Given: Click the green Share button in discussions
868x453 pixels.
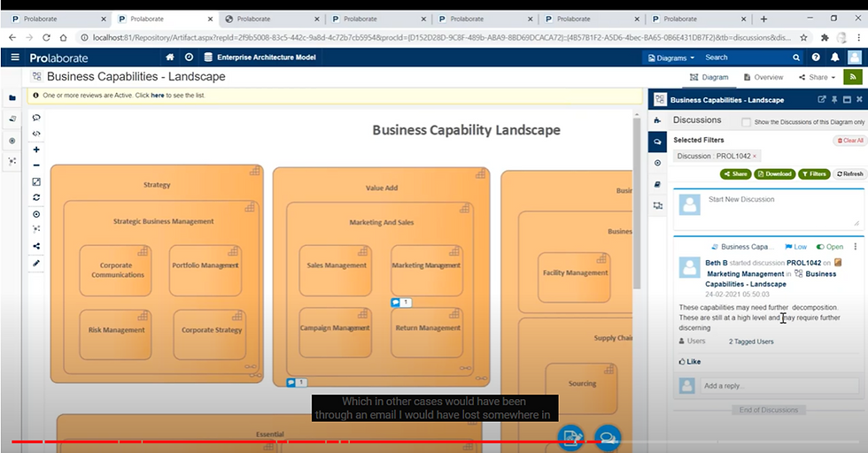Looking at the screenshot, I should click(736, 173).
